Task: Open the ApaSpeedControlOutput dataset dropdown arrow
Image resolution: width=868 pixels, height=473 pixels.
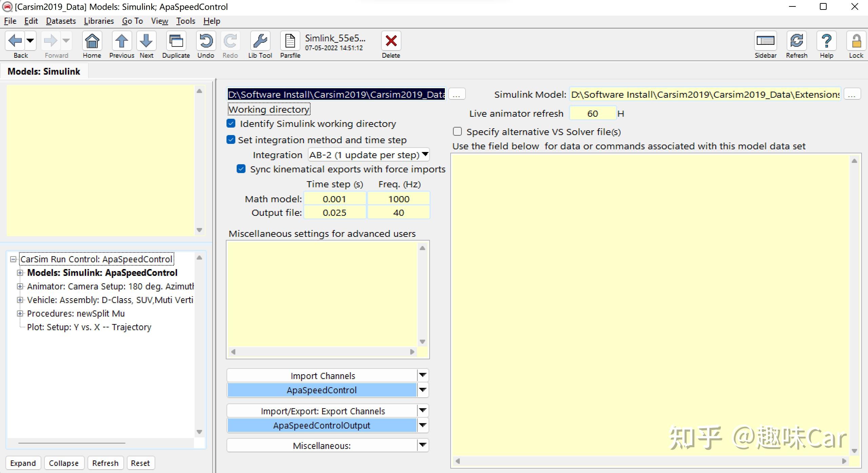Action: tap(422, 425)
